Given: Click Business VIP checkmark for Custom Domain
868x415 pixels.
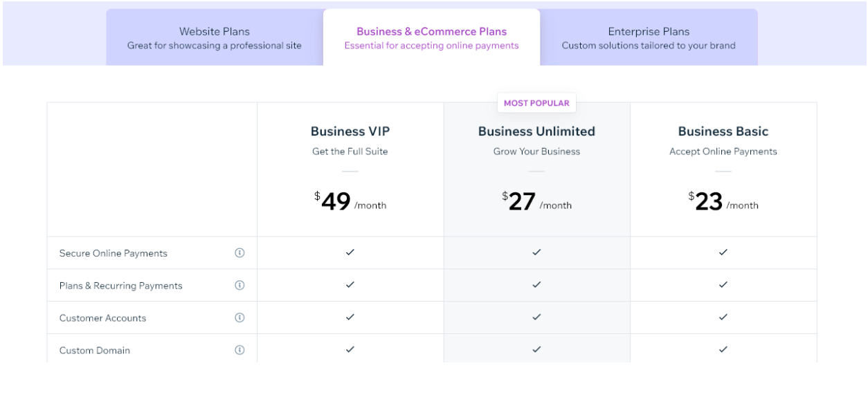Looking at the screenshot, I should [x=350, y=350].
